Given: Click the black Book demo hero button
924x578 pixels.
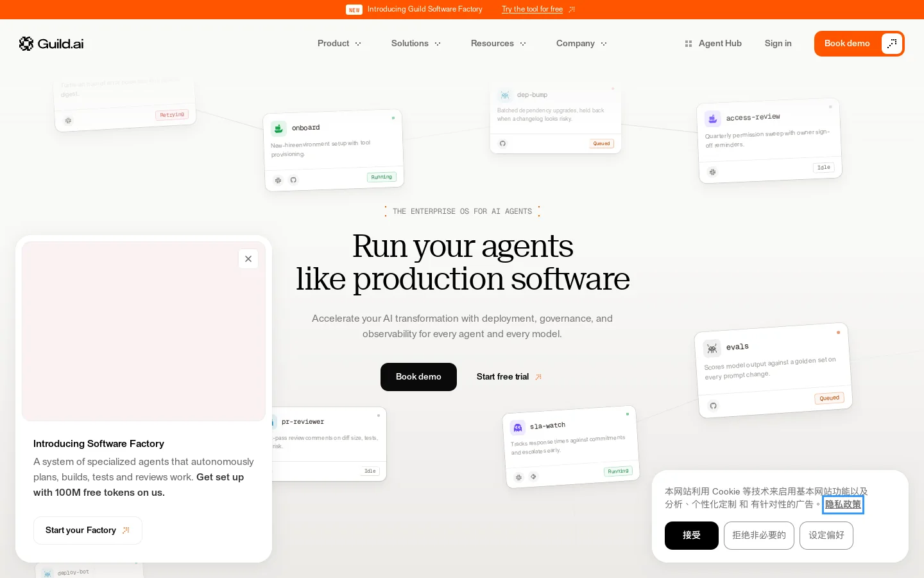Looking at the screenshot, I should click(418, 377).
